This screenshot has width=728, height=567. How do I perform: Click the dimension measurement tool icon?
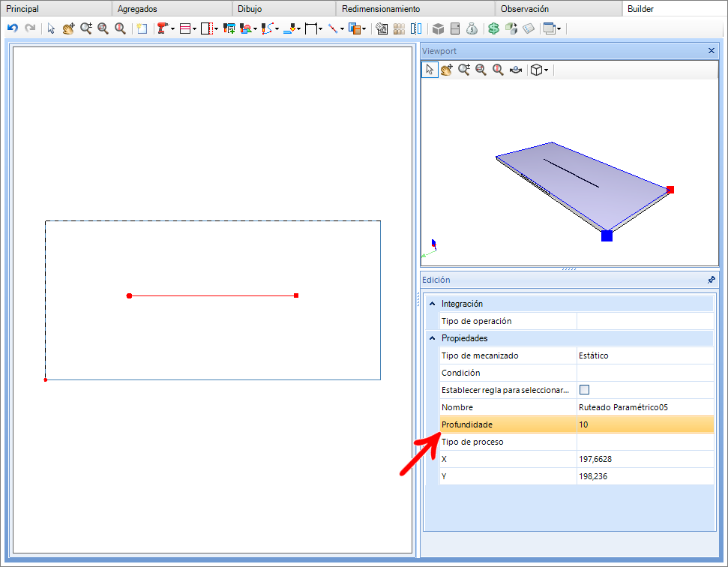pos(311,28)
